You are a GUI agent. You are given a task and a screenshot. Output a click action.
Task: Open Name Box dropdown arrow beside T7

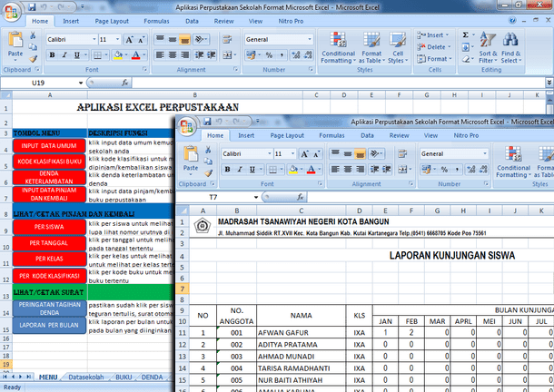point(256,198)
